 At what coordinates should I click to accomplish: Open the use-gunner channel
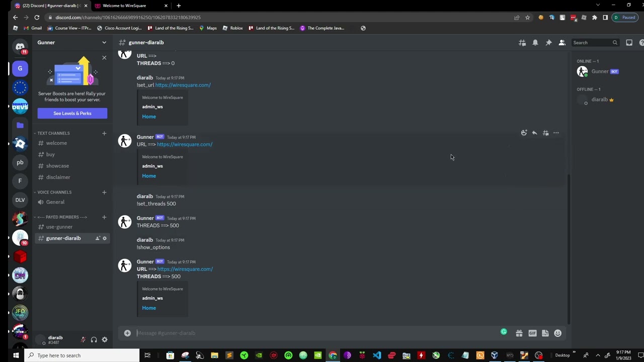pyautogui.click(x=72, y=227)
